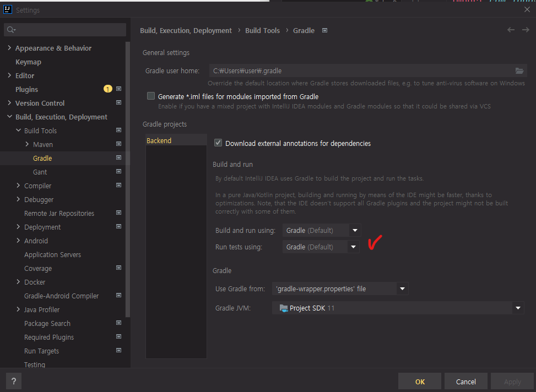Open help with the question mark button

tap(14, 381)
